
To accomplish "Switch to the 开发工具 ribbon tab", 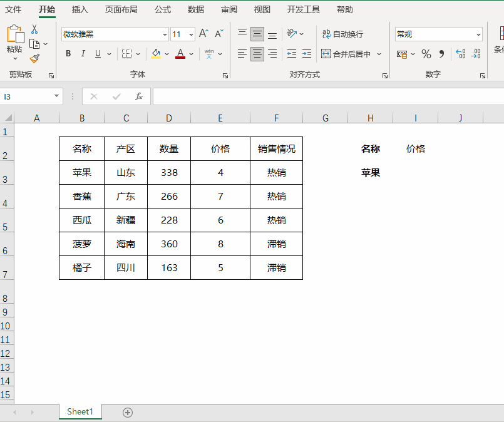I will tap(304, 9).
